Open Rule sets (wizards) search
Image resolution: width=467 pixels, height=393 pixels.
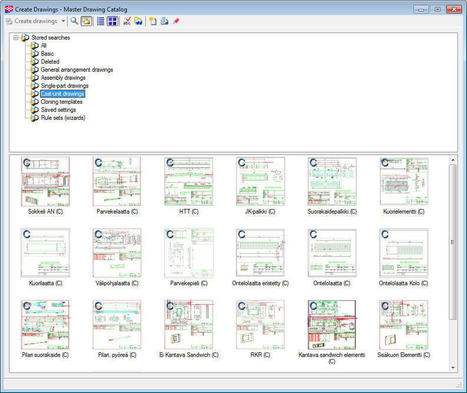click(x=63, y=118)
